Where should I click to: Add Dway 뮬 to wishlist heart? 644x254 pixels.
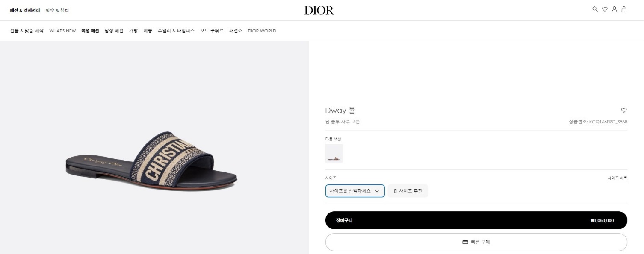pyautogui.click(x=624, y=110)
